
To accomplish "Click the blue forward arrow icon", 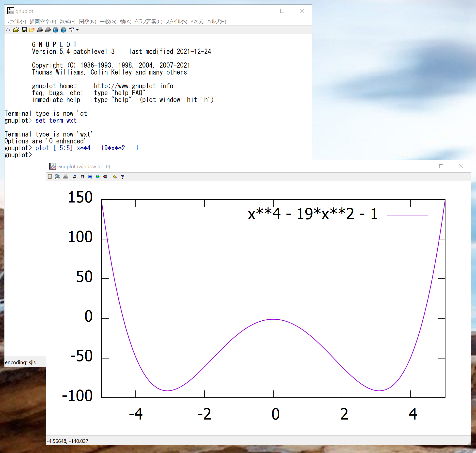I will coord(63,30).
